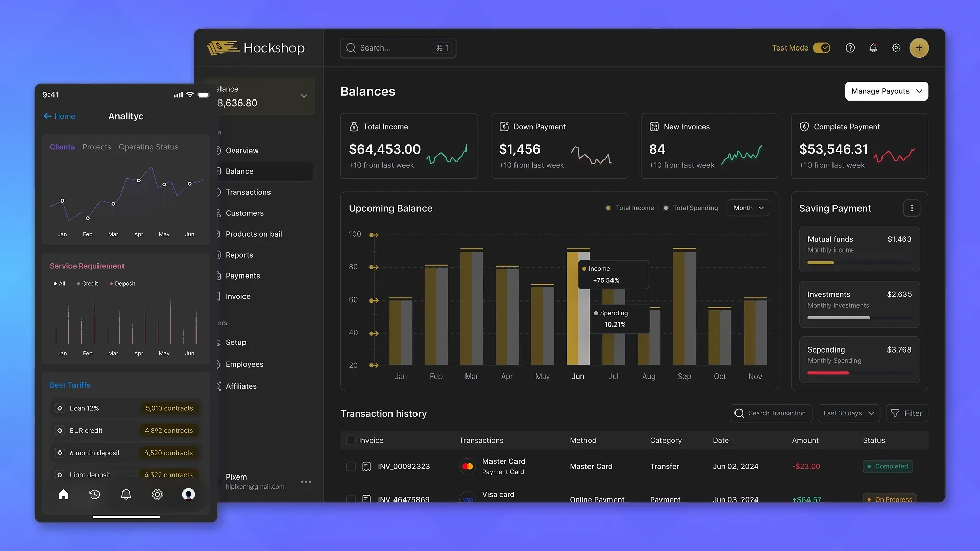This screenshot has height=551, width=980.
Task: Open the Manage Payouts dropdown
Action: 886,91
